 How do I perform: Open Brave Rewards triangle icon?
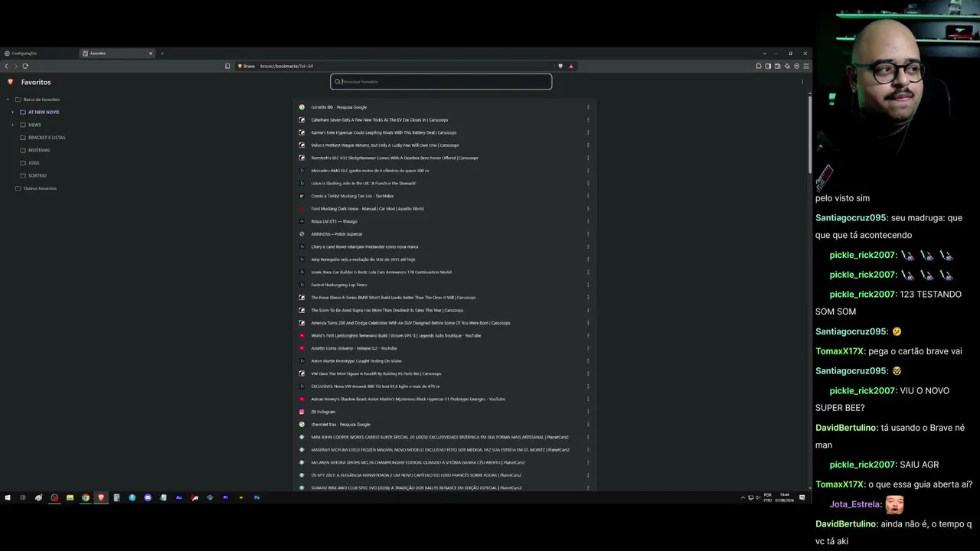pos(571,66)
